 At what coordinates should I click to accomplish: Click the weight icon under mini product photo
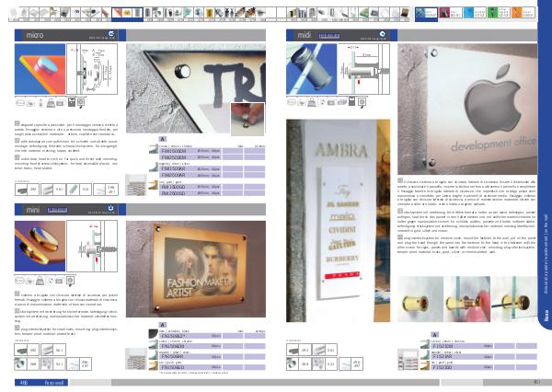point(40,281)
